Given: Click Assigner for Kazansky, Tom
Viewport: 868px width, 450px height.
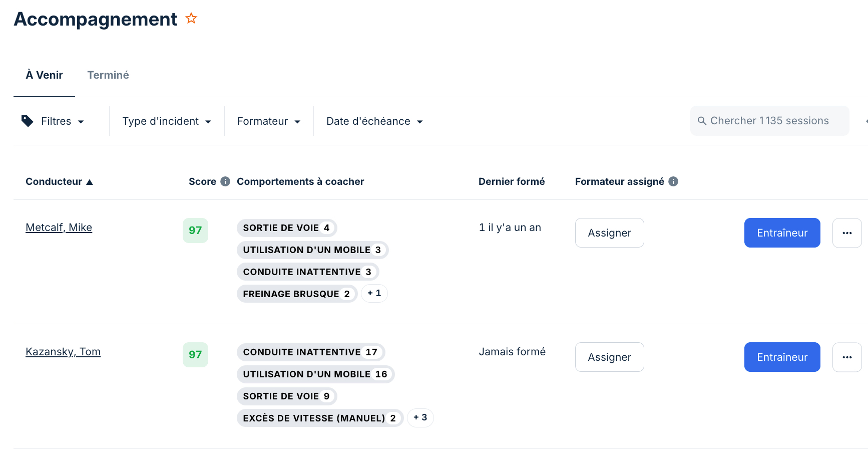Looking at the screenshot, I should pos(609,357).
